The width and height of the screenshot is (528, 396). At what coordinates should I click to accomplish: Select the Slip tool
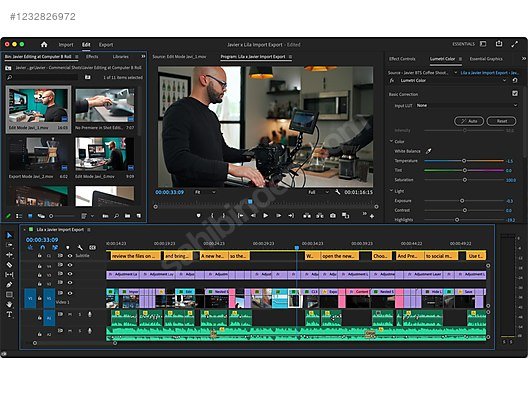9,275
